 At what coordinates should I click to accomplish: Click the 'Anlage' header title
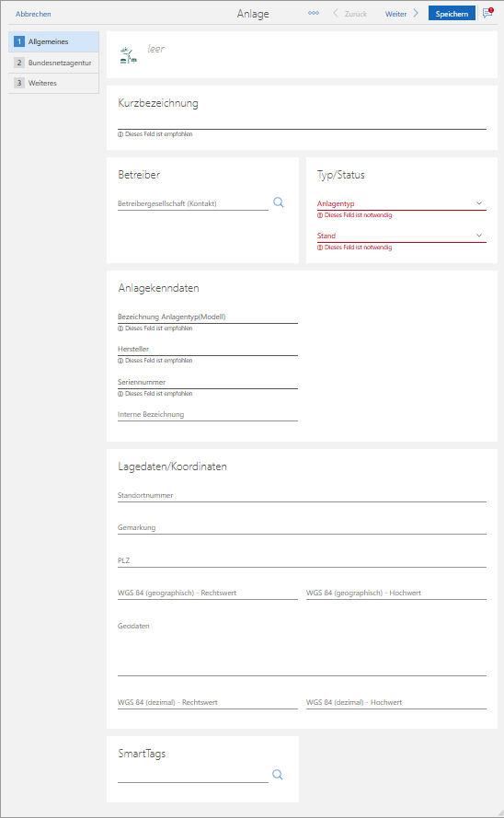tap(253, 14)
